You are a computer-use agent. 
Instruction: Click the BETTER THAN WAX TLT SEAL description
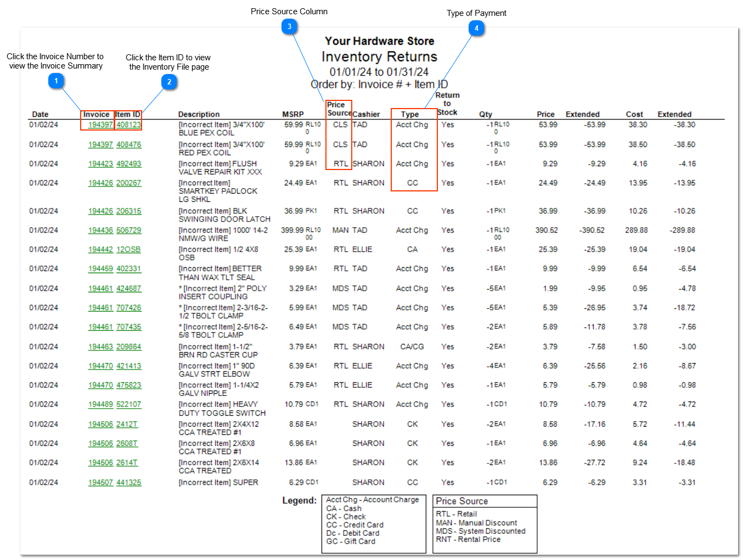220,273
